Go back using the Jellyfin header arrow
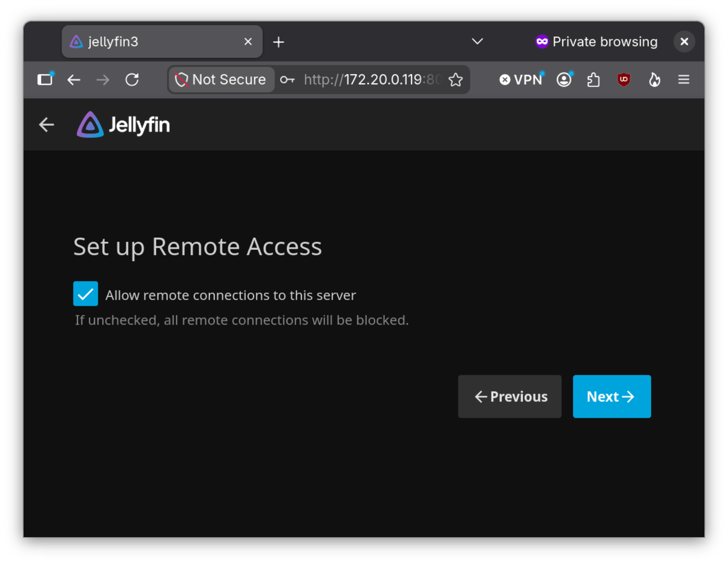The image size is (728, 563). (46, 124)
